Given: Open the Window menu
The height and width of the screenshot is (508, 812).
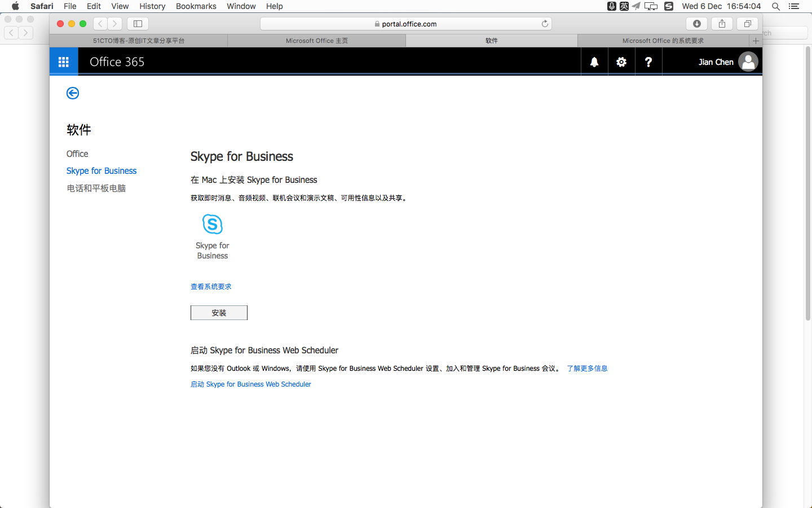Looking at the screenshot, I should (241, 6).
